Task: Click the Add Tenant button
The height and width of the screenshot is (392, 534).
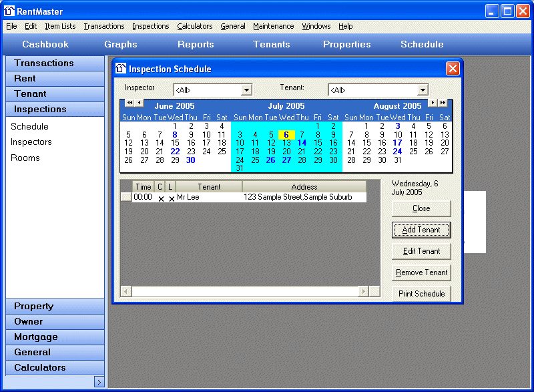Action: tap(421, 230)
